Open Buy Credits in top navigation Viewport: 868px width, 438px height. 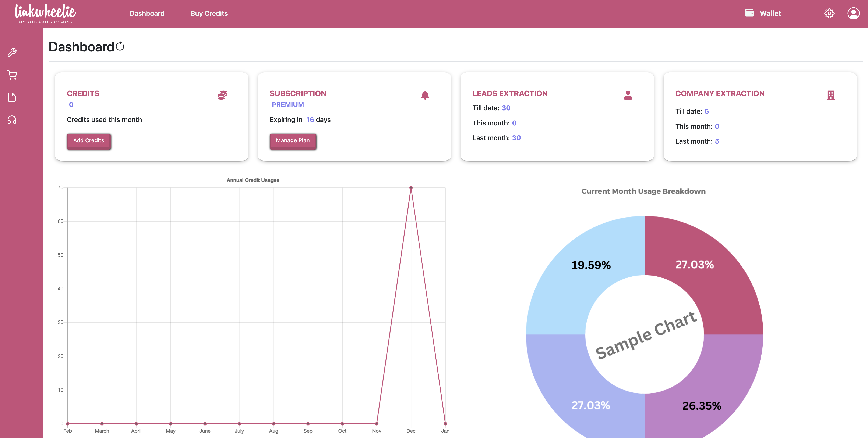pos(209,14)
